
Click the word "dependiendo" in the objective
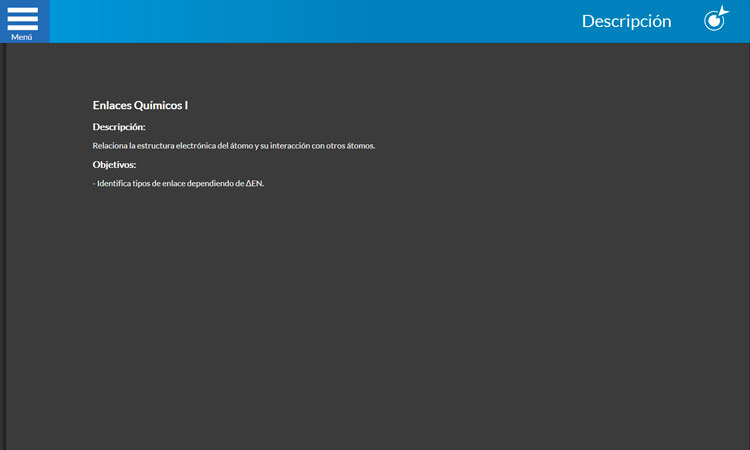coord(220,183)
